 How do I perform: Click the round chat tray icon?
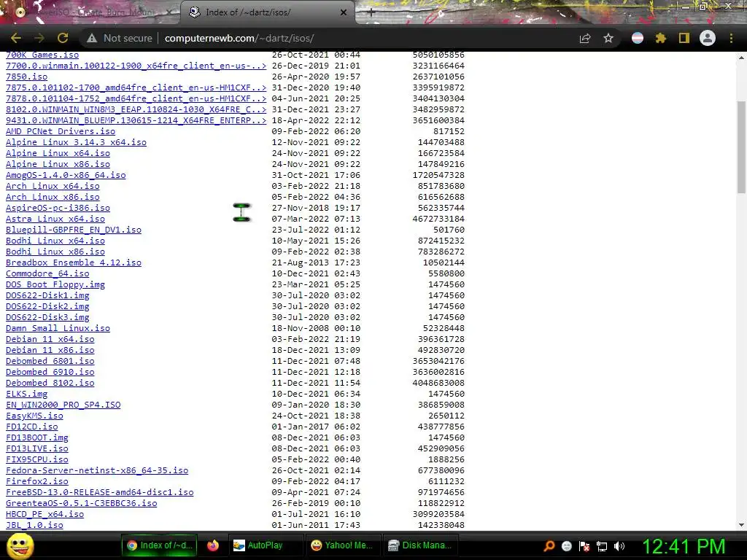pyautogui.click(x=566, y=545)
